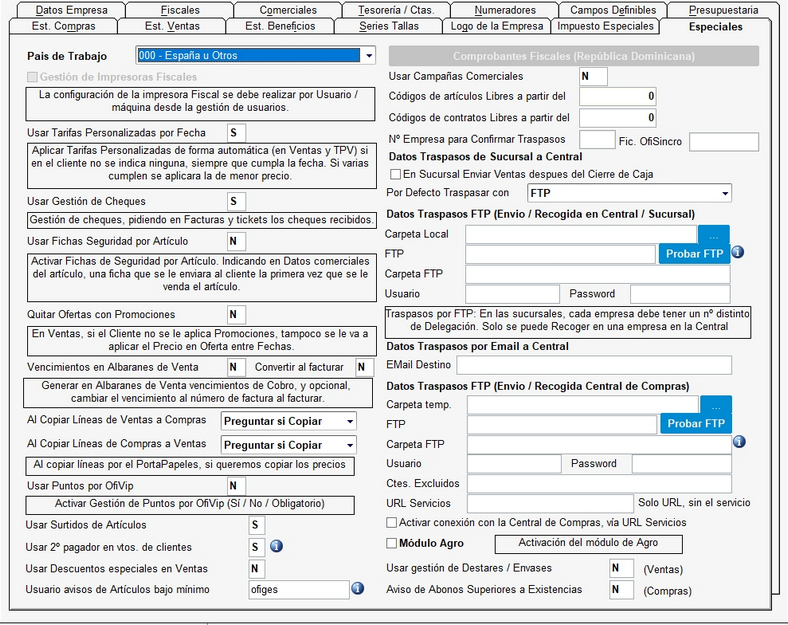Image resolution: width=788 pixels, height=625 pixels.
Task: Click Usar Descuentos especiales en Ventas field
Action: pos(257,569)
